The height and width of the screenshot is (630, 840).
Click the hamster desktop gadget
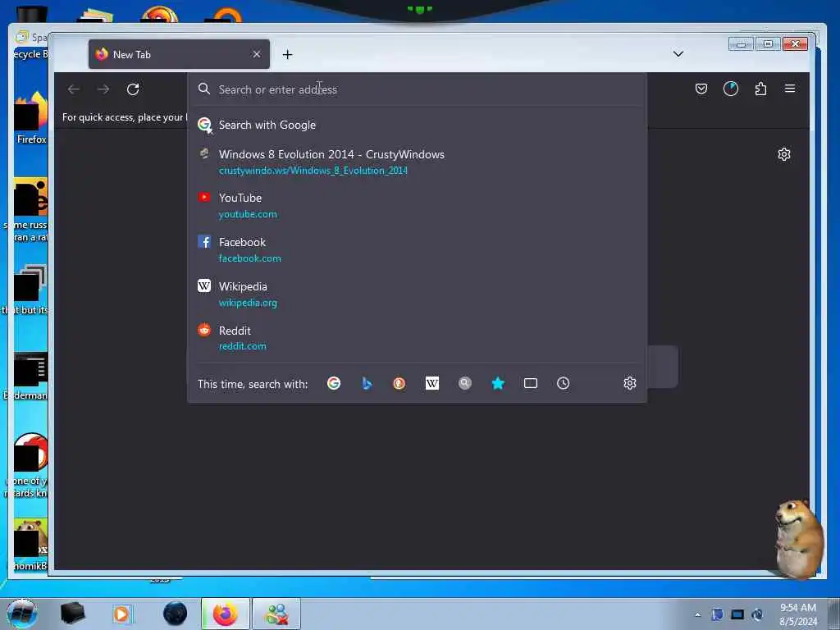799,538
